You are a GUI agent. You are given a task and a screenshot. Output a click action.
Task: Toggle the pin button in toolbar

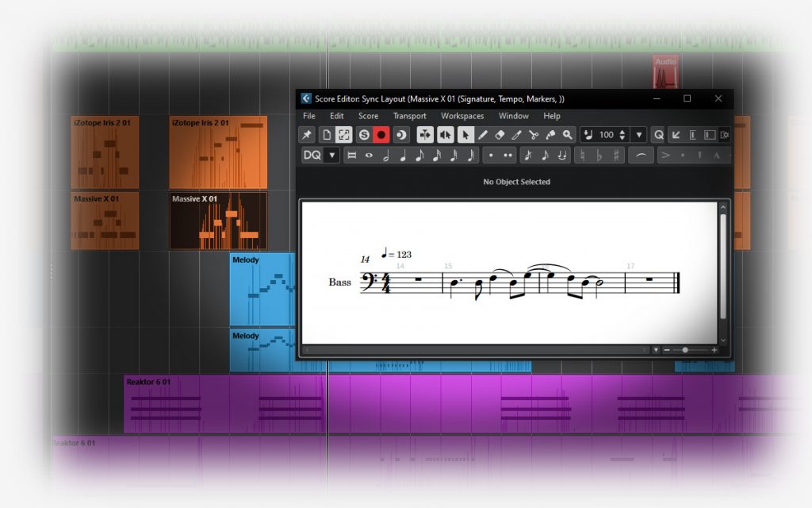pos(306,135)
